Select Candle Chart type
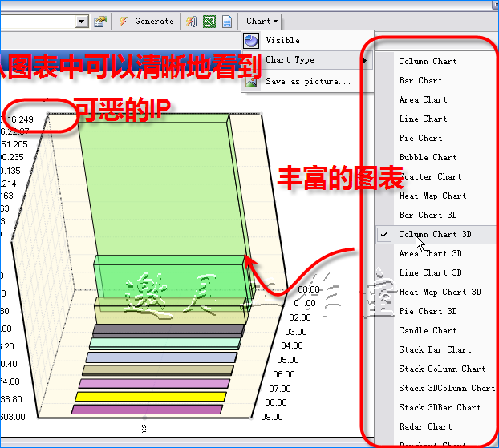Image resolution: width=499 pixels, height=448 pixels. pos(428,330)
